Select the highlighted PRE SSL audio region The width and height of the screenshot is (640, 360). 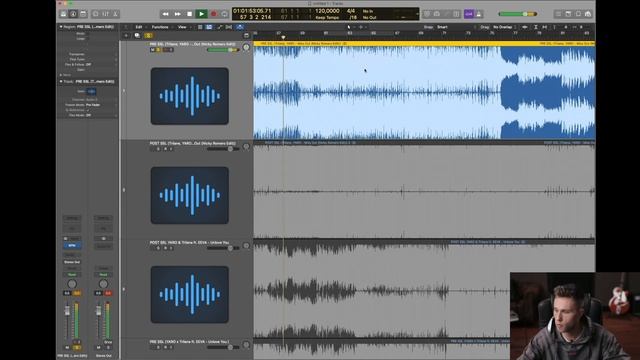[x=424, y=91]
